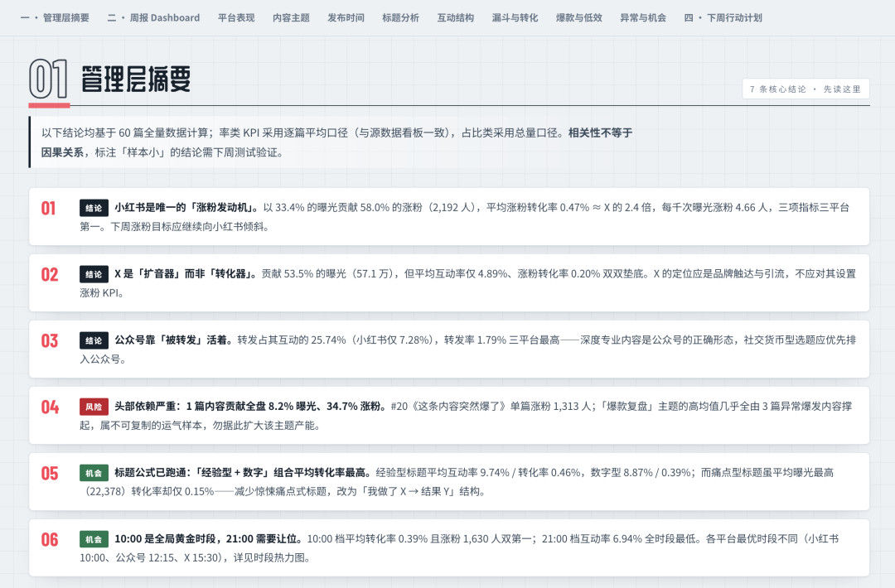Jump to 异常与机会 section
Screen dimensions: 895x588
coord(643,17)
